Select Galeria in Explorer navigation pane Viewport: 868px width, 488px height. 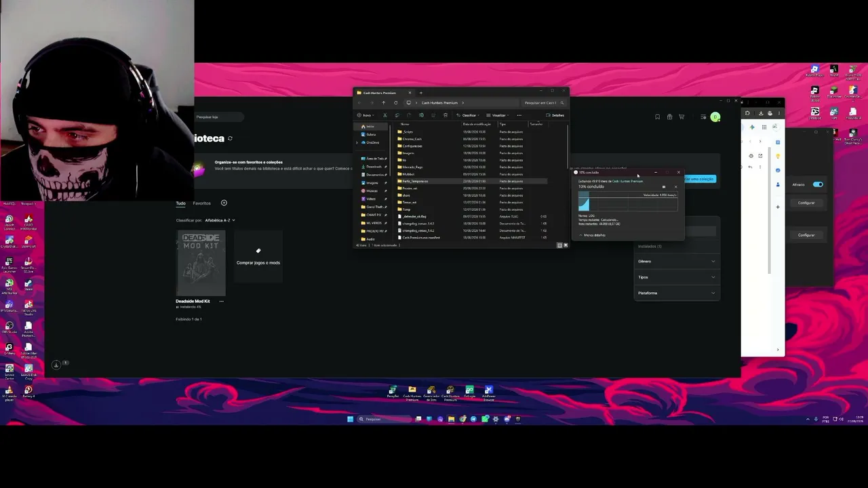tap(370, 134)
